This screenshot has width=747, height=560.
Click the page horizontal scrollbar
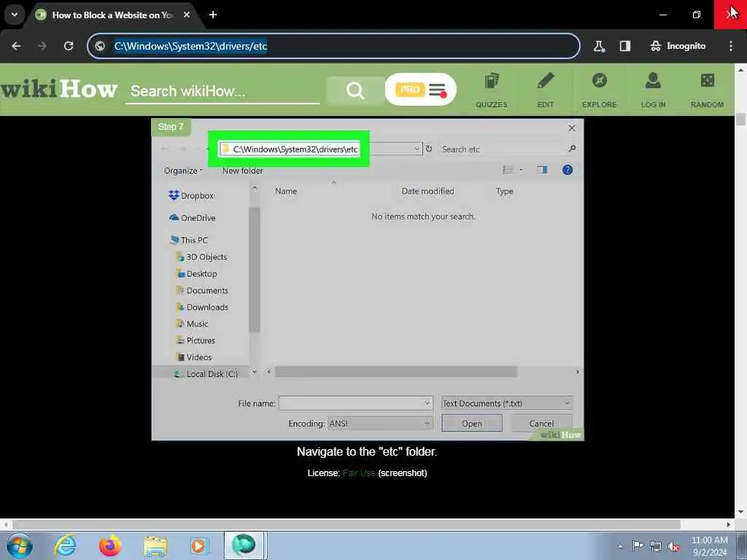[347, 524]
